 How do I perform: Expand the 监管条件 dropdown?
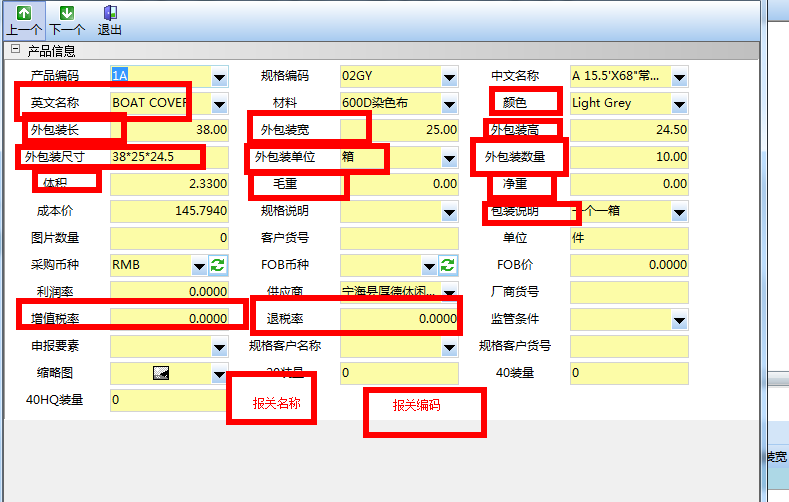point(679,319)
